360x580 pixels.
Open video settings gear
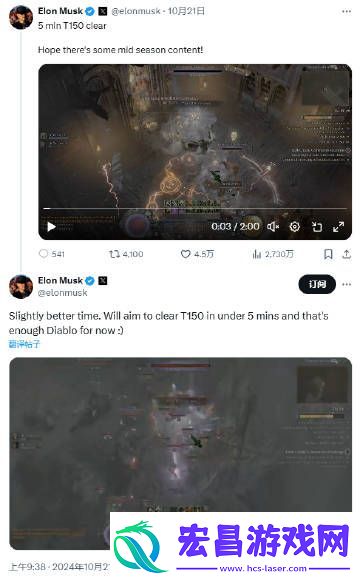(295, 226)
